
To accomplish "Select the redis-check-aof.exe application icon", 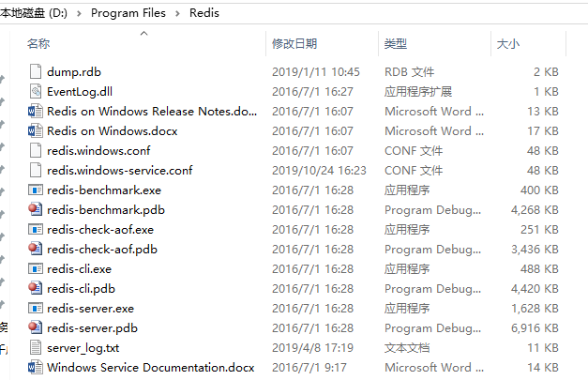I will point(36,229).
